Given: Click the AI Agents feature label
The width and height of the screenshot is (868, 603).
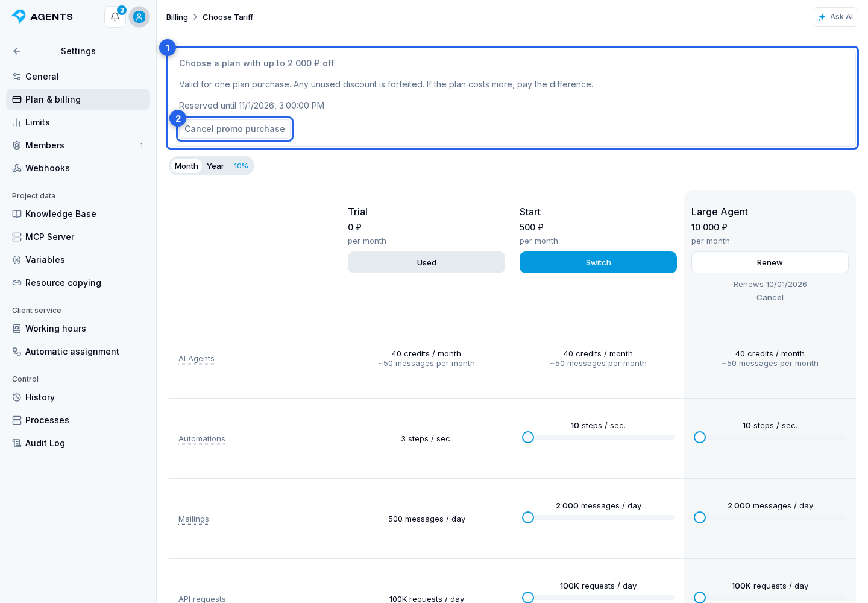Looking at the screenshot, I should 197,358.
